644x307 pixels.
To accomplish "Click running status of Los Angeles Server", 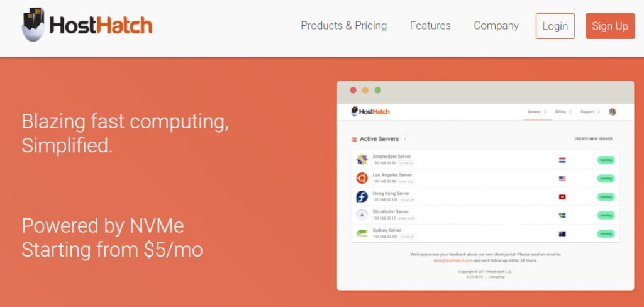I will [606, 179].
